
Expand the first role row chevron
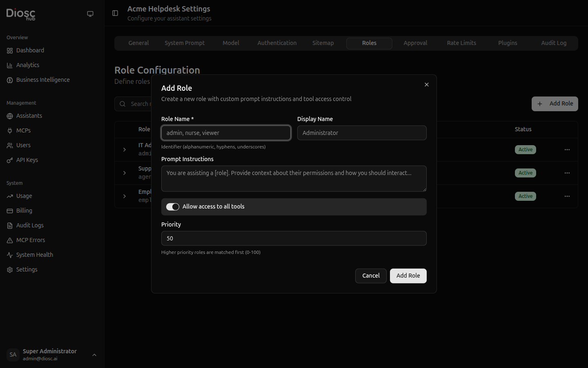[x=125, y=150]
